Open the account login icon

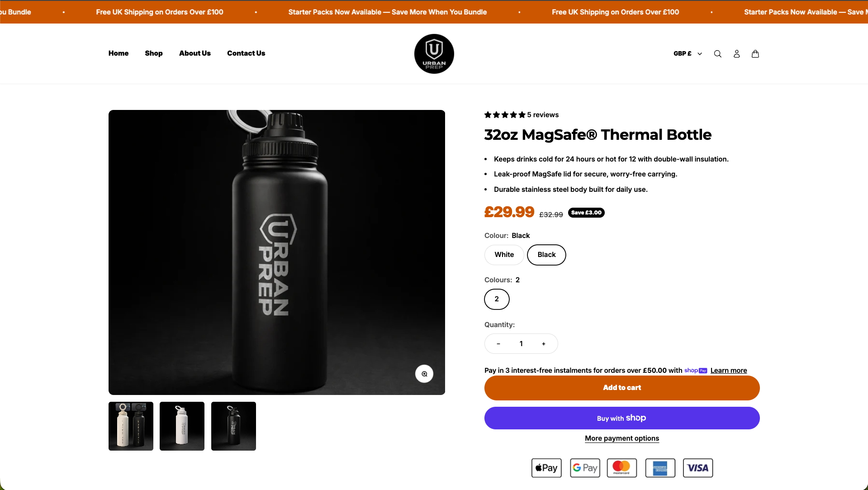click(736, 54)
